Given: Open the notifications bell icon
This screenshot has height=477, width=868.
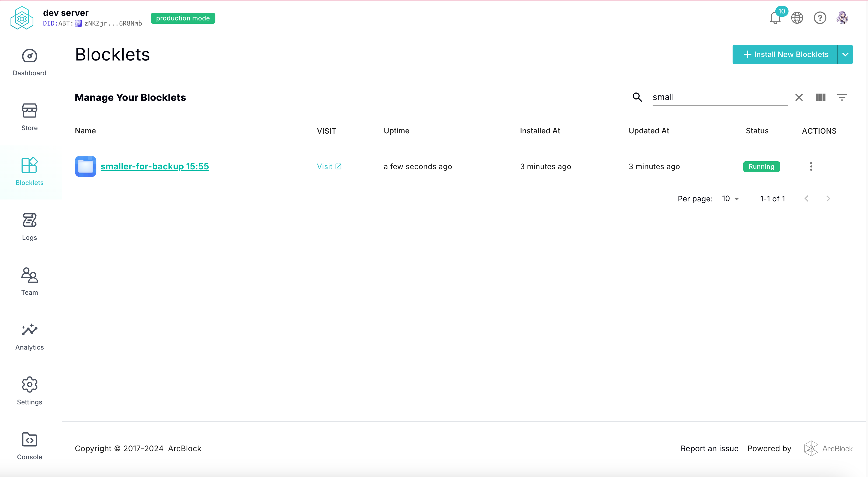Looking at the screenshot, I should (775, 18).
